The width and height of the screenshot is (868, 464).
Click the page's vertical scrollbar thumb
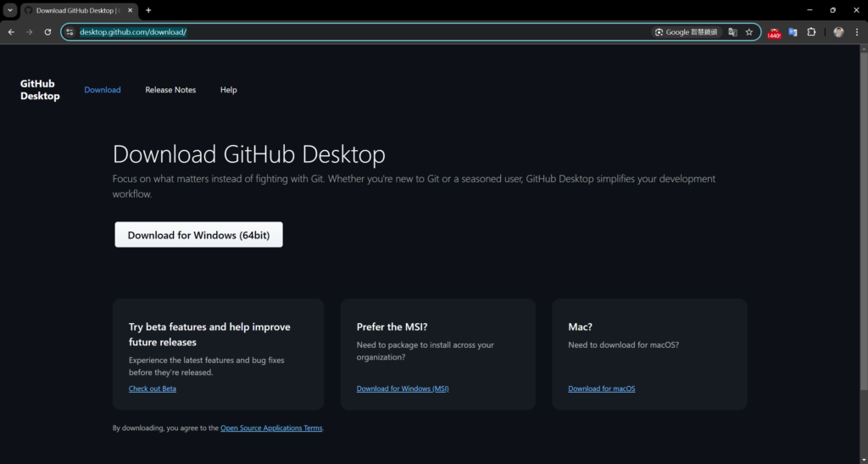[x=864, y=221]
